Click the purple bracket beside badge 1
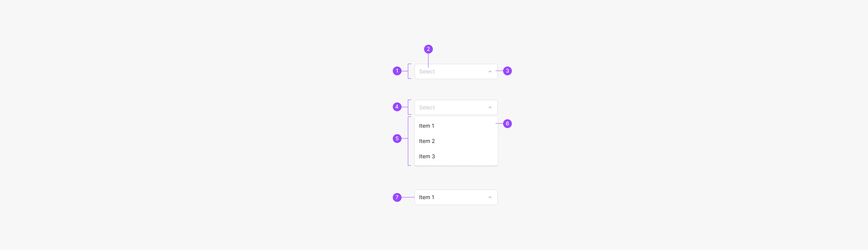This screenshot has height=250, width=868. (408, 71)
